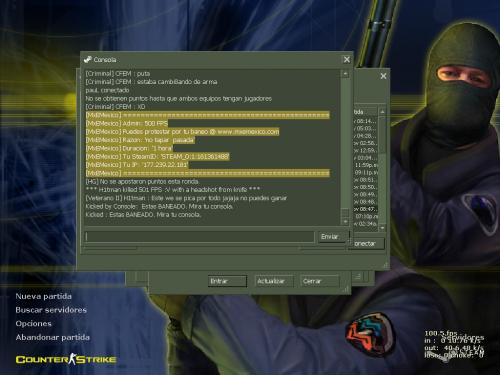Refresh using the Actualizar button
The height and width of the screenshot is (375, 500).
click(x=274, y=281)
